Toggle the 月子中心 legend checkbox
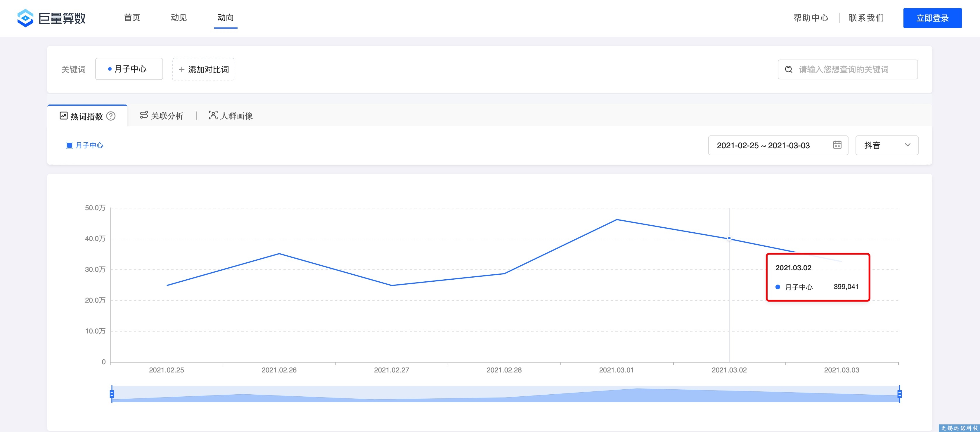980x432 pixels. (69, 145)
